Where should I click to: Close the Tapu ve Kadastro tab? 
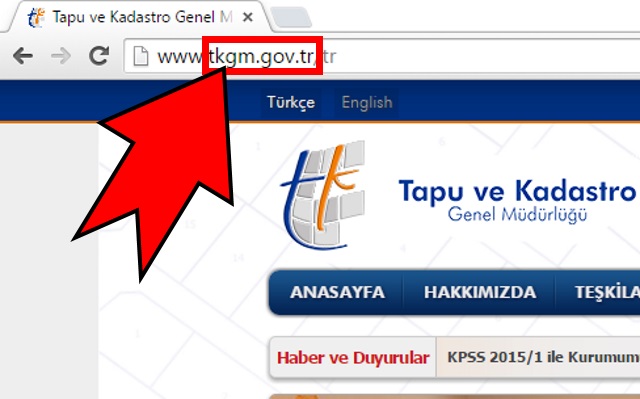tap(247, 17)
